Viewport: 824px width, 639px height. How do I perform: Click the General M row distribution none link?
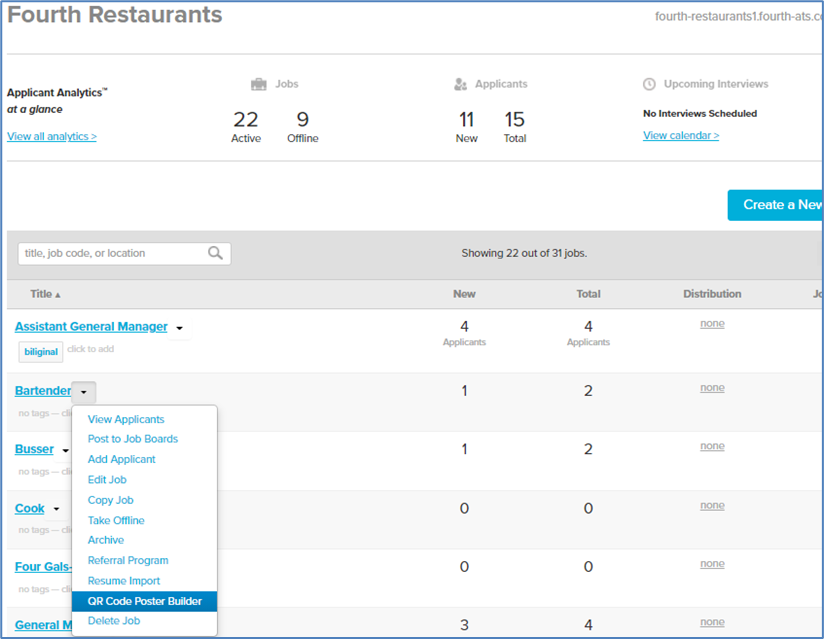[x=712, y=622]
